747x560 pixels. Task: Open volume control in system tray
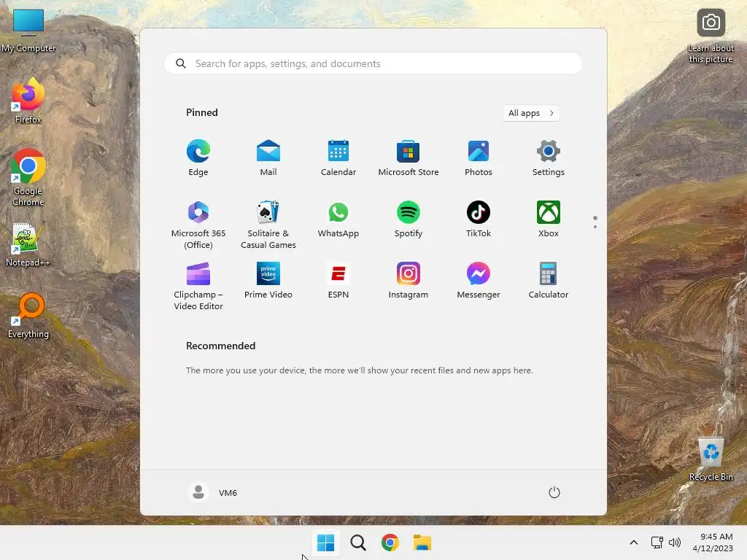tap(675, 542)
